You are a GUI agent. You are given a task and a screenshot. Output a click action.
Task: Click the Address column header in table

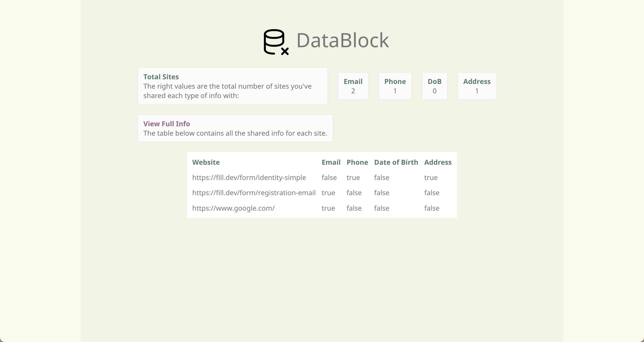point(438,162)
